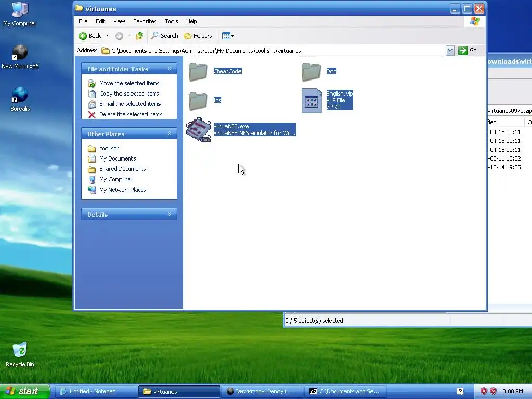This screenshot has width=532, height=399.
Task: Expand the Details panel
Action: [170, 214]
